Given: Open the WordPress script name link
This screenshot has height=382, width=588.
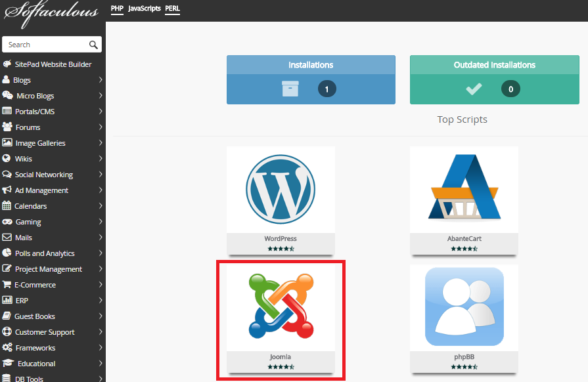Looking at the screenshot, I should click(281, 238).
